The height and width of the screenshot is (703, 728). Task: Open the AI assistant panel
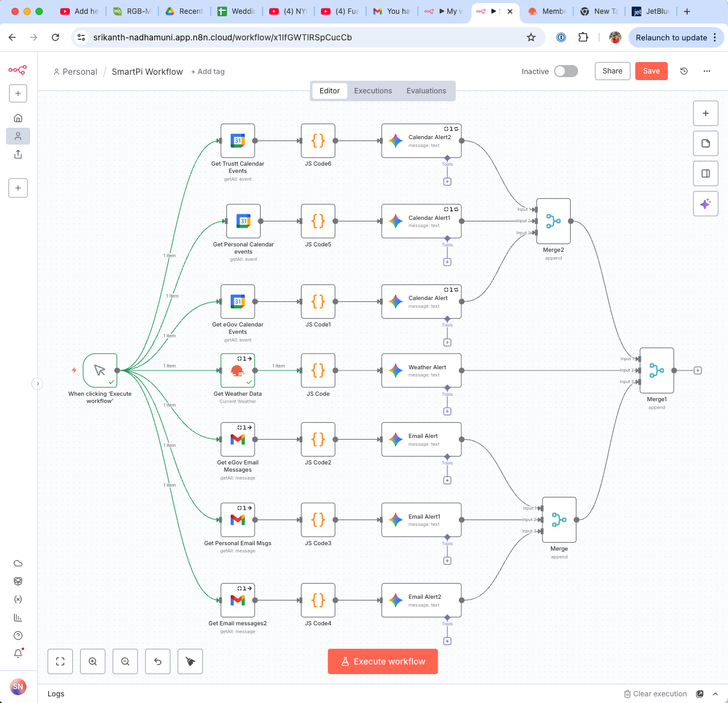click(x=705, y=204)
